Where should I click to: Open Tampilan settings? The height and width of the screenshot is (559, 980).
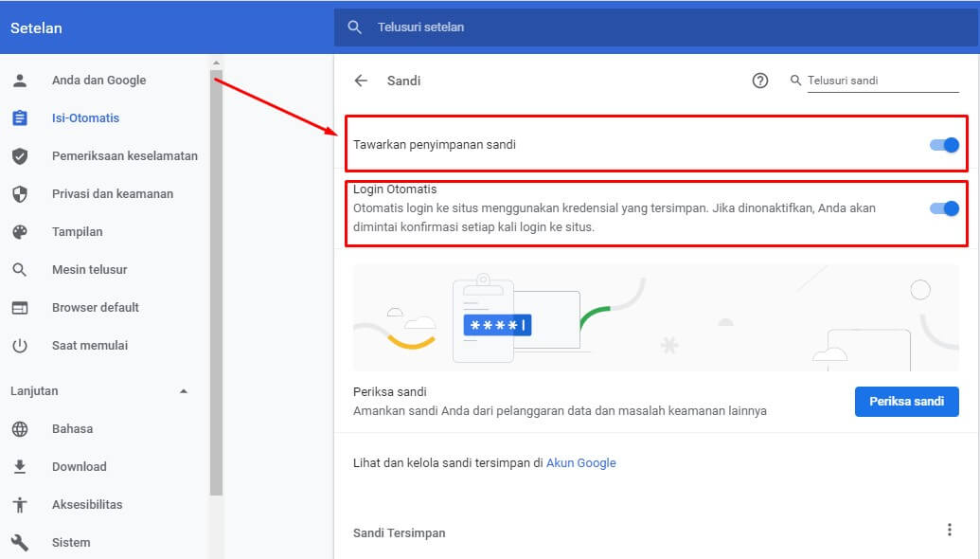coord(77,232)
